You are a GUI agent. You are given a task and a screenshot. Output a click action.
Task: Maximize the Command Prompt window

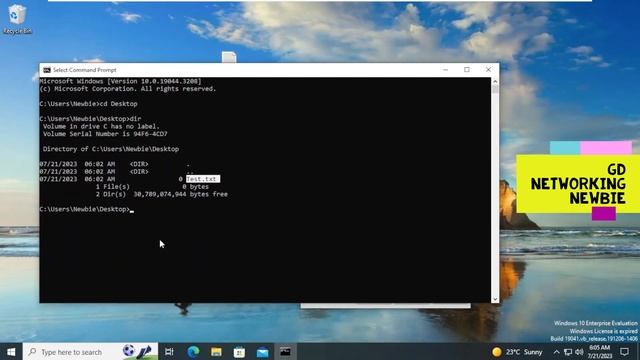(467, 70)
